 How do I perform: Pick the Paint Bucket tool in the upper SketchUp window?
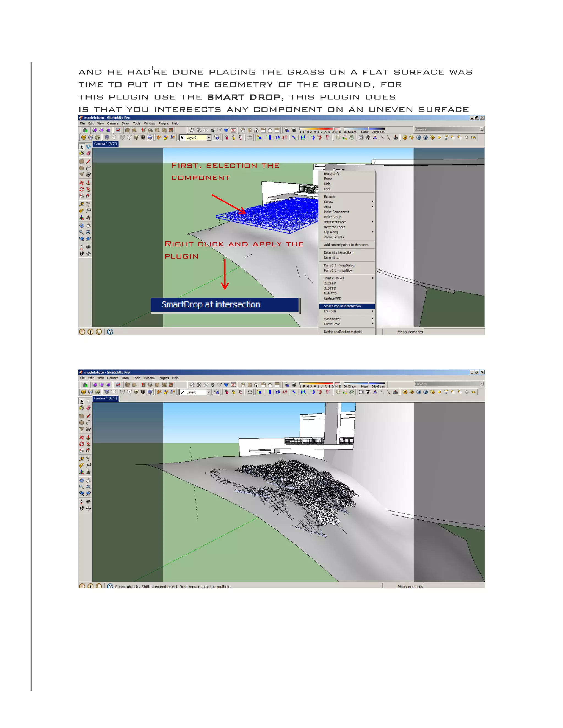82,153
